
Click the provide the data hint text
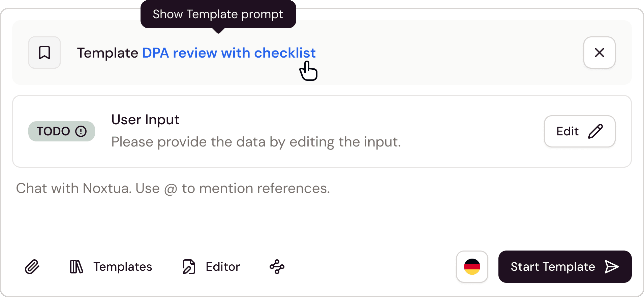tap(256, 142)
